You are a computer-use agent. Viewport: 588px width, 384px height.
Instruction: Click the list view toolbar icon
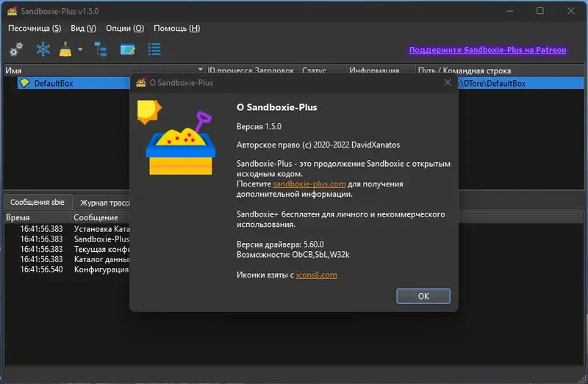[x=154, y=49]
